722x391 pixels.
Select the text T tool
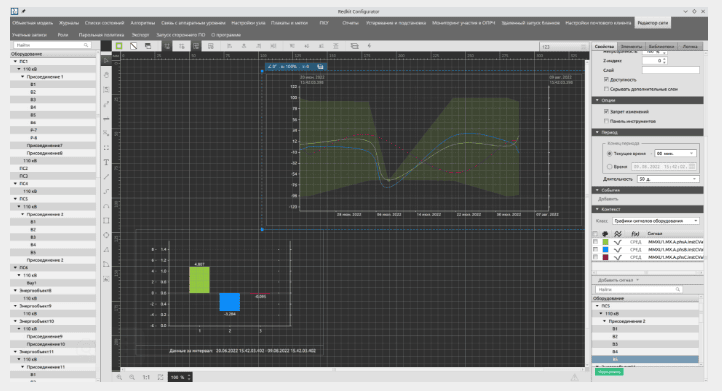point(106,162)
